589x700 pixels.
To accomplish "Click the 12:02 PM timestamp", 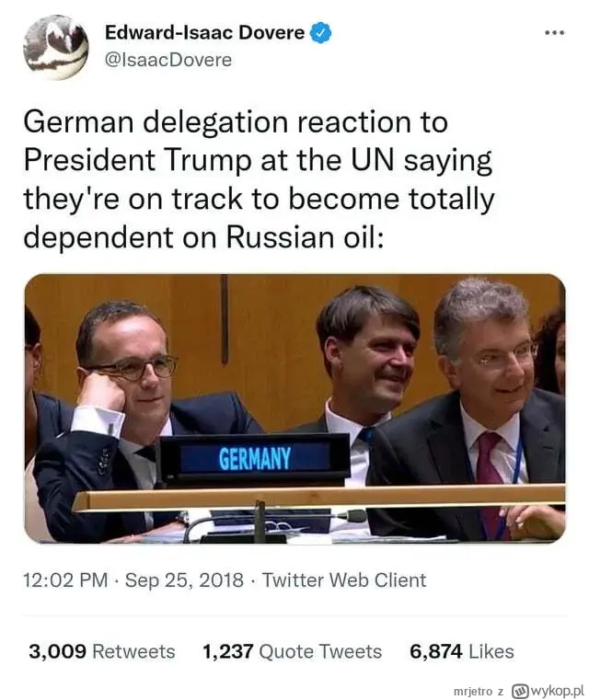I will pyautogui.click(x=67, y=580).
